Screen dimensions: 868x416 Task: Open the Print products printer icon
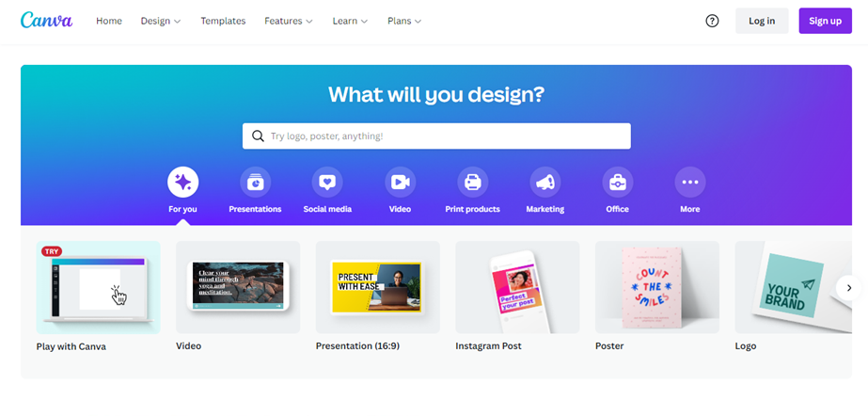(473, 183)
